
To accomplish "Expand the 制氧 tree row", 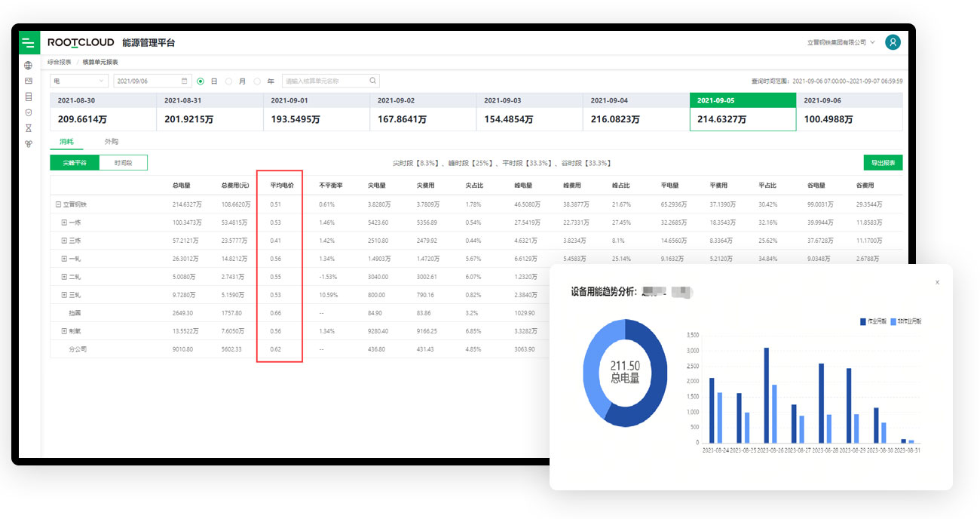I will point(64,331).
